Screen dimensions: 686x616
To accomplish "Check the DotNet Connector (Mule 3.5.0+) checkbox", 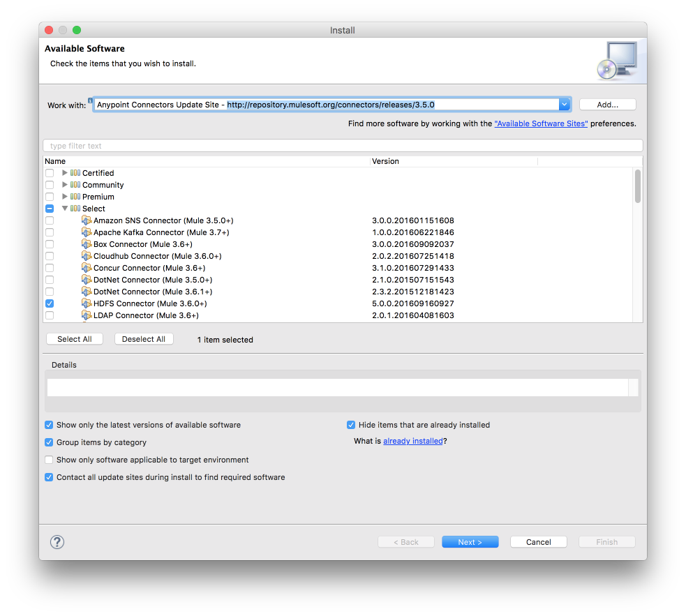I will [50, 280].
